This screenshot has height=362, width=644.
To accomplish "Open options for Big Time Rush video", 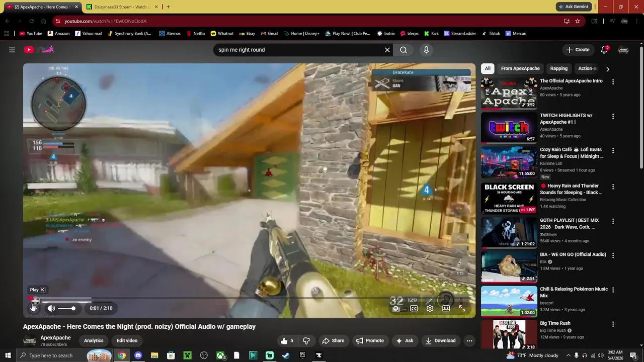I will pos(613,324).
